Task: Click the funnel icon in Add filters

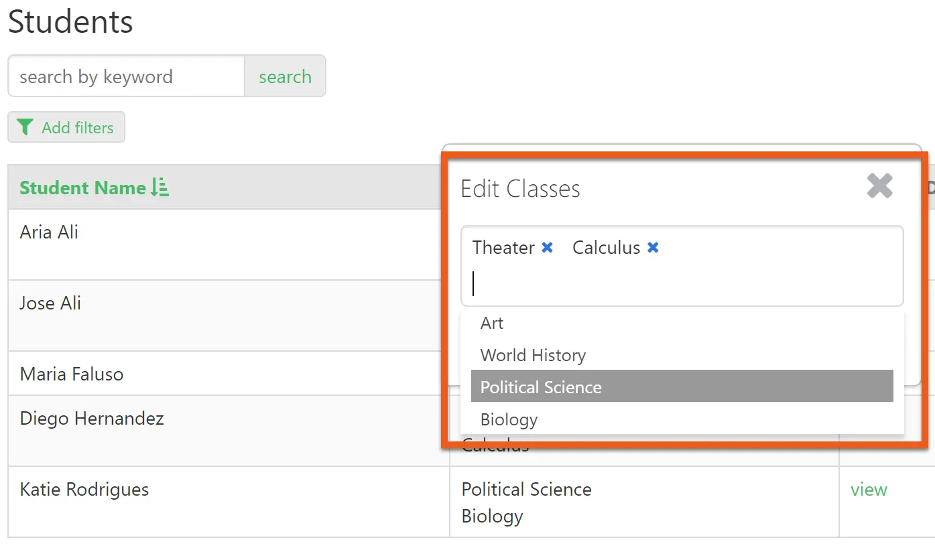Action: 25,127
